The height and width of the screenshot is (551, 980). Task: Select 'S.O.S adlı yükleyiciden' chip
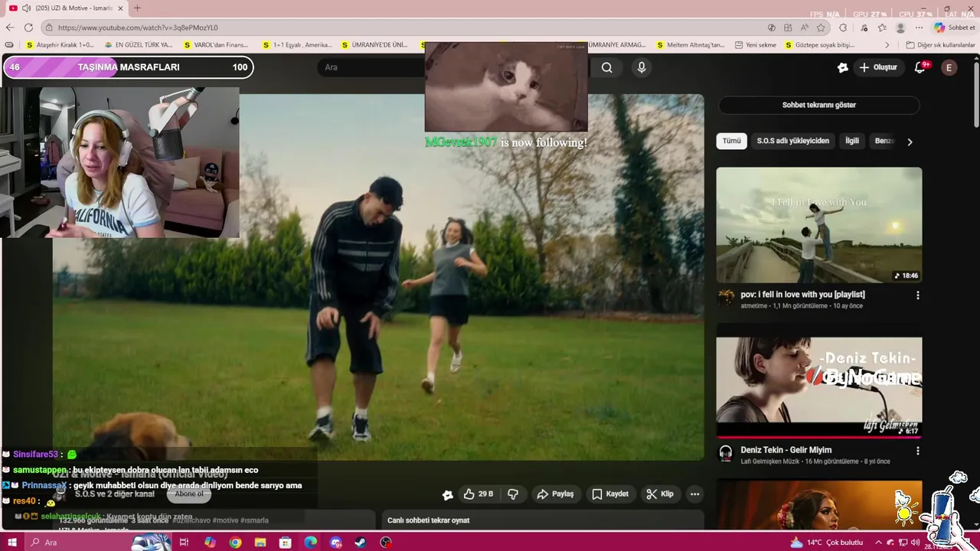[793, 141]
